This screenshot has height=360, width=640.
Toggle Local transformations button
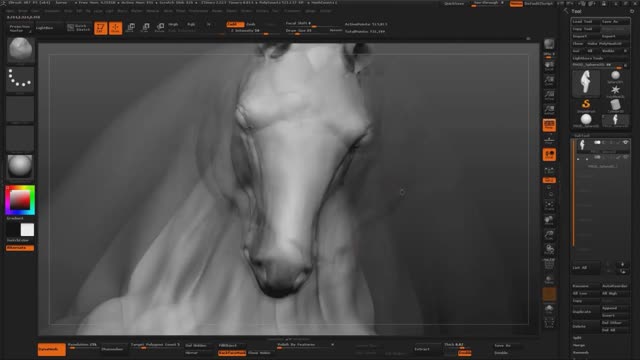tap(549, 155)
